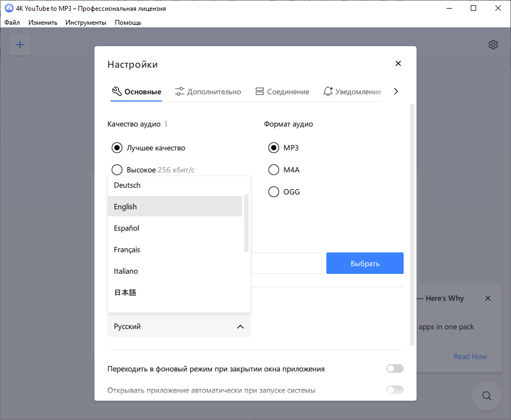Viewport: 511px width, 420px height.
Task: Choose OGG audio format
Action: click(x=273, y=192)
